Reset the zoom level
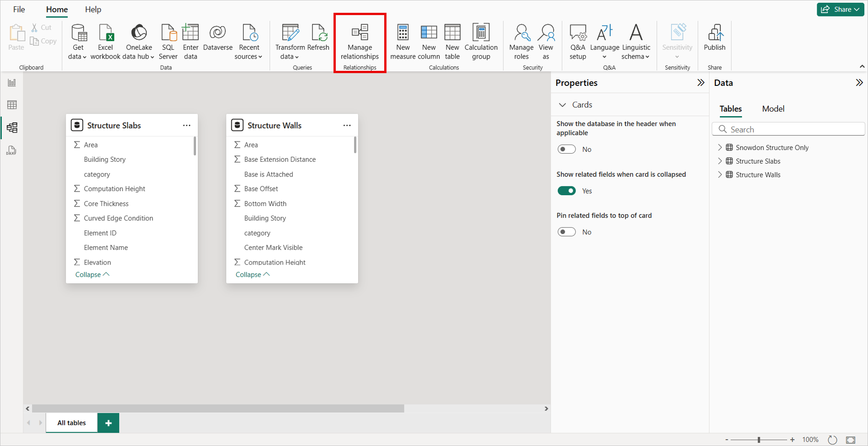The height and width of the screenshot is (446, 868). 832,440
